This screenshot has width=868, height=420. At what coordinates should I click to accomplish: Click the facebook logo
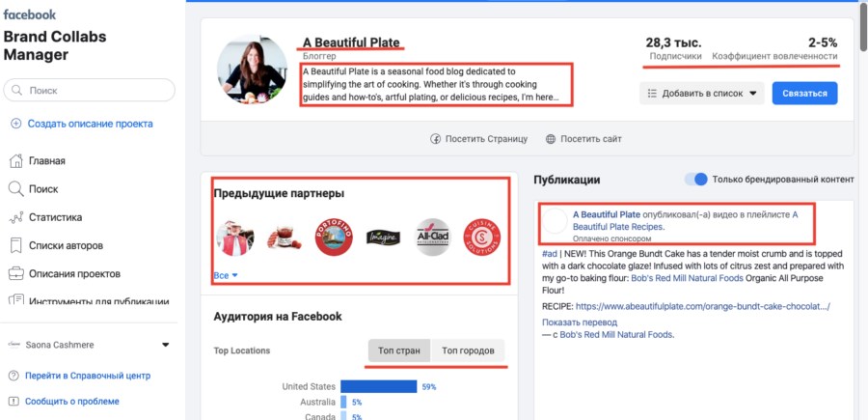[29, 14]
